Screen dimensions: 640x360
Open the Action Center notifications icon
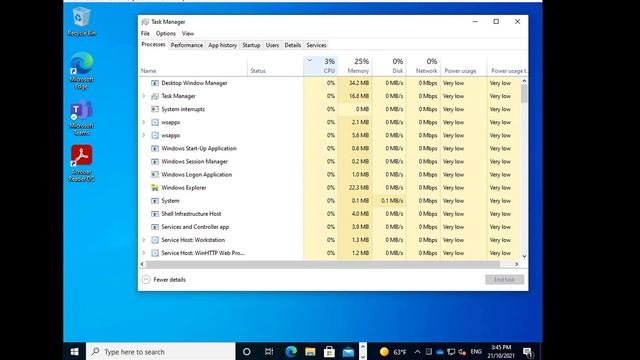pos(527,351)
